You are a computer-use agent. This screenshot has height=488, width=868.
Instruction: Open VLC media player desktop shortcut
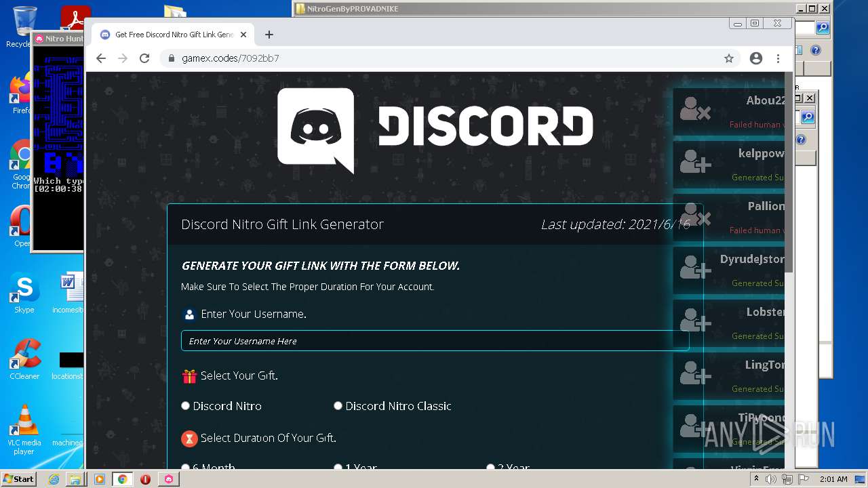point(24,429)
